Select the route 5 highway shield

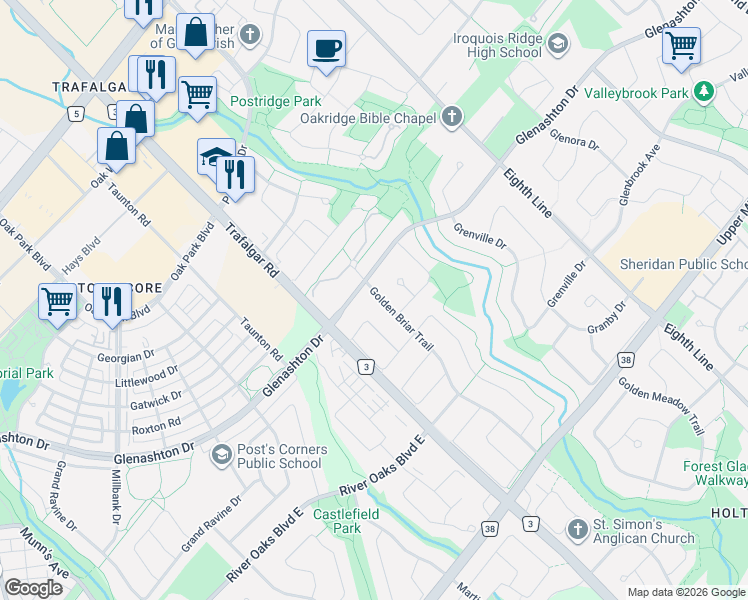pos(76,114)
